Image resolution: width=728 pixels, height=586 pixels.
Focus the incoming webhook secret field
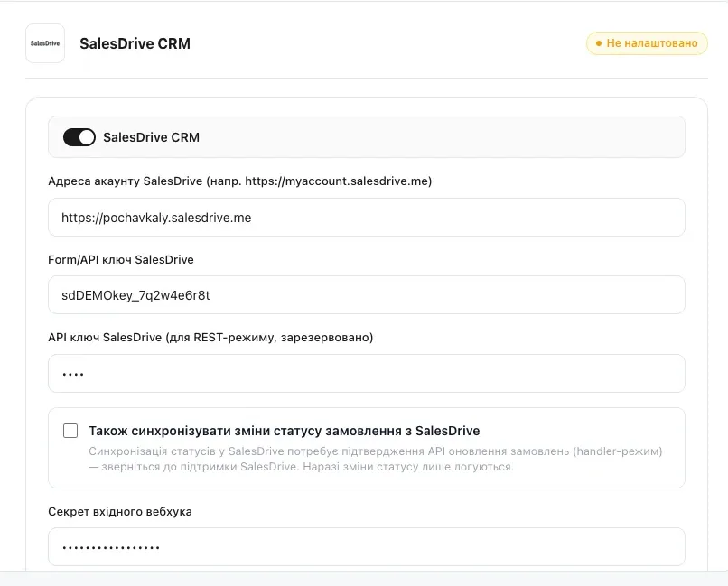click(x=367, y=546)
